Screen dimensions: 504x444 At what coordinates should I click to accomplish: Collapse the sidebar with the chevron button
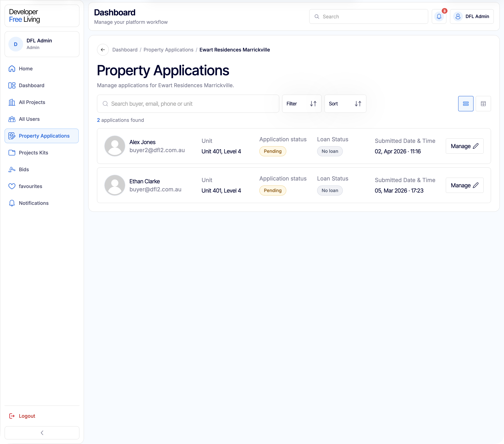(42, 433)
